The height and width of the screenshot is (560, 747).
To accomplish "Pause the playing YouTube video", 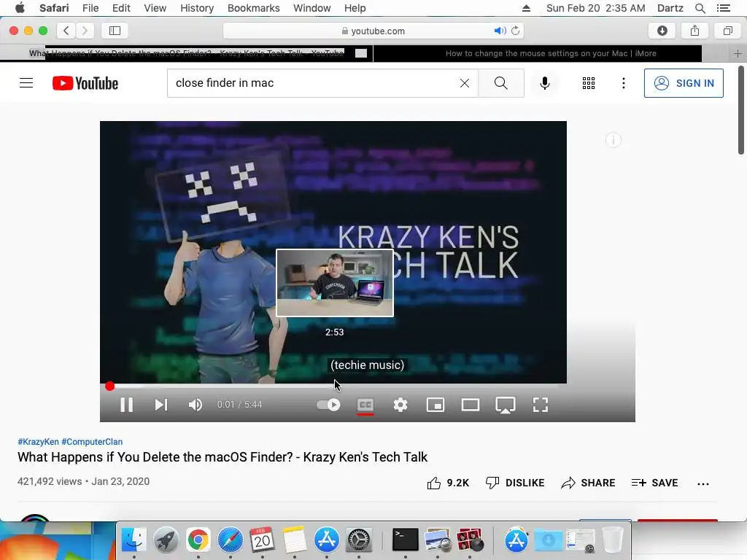I will pyautogui.click(x=126, y=405).
